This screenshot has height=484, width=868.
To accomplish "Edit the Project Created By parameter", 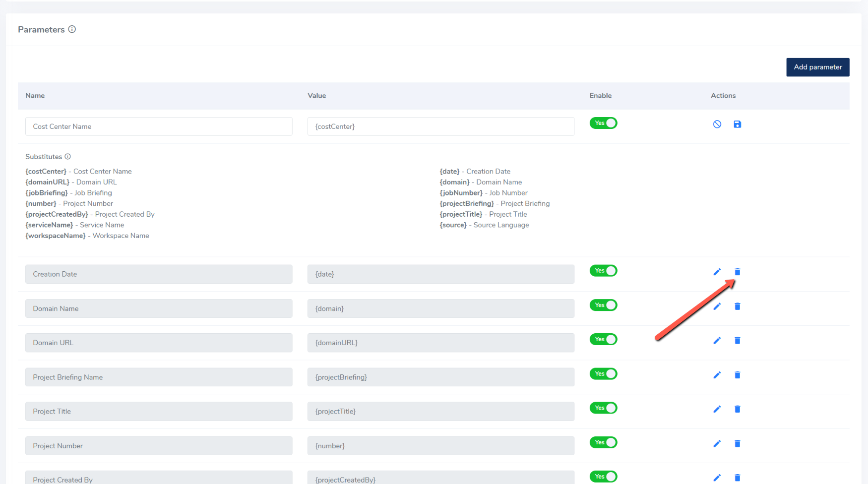I will pyautogui.click(x=717, y=478).
